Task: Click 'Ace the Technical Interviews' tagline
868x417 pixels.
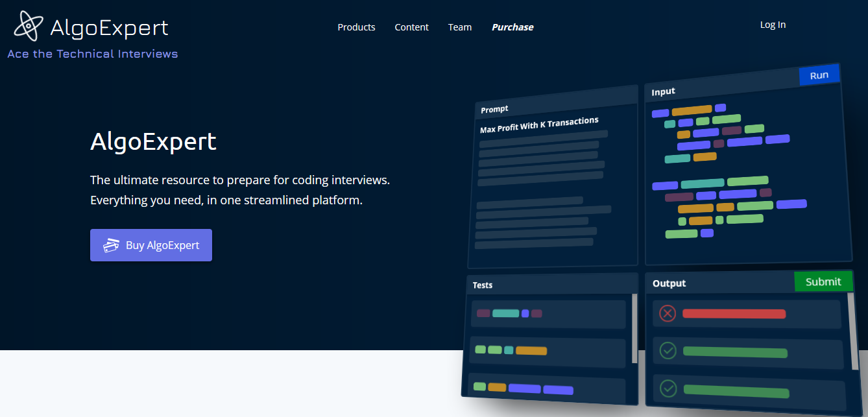Action: point(93,54)
